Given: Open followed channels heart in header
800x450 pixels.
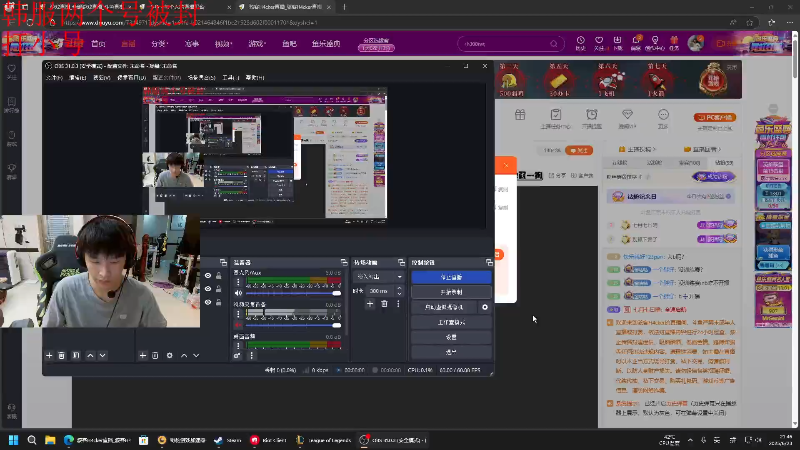Looking at the screenshot, I should coord(599,43).
